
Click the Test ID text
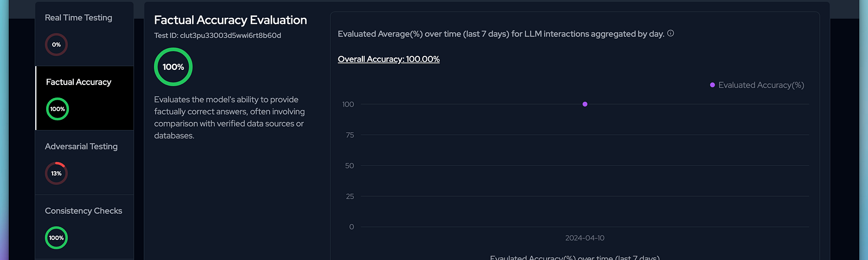click(218, 36)
